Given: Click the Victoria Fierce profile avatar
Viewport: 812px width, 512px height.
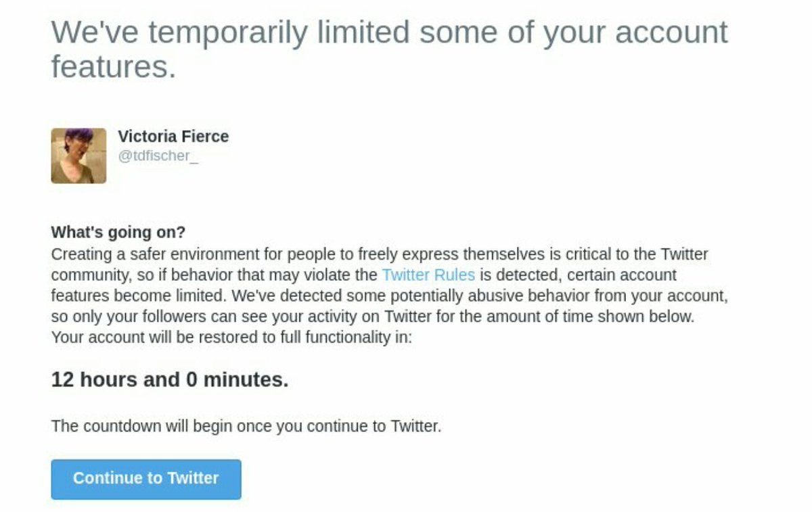Looking at the screenshot, I should pyautogui.click(x=78, y=156).
